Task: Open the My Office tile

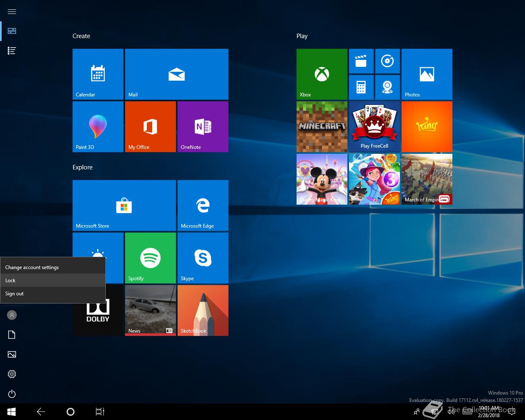Action: point(151,127)
